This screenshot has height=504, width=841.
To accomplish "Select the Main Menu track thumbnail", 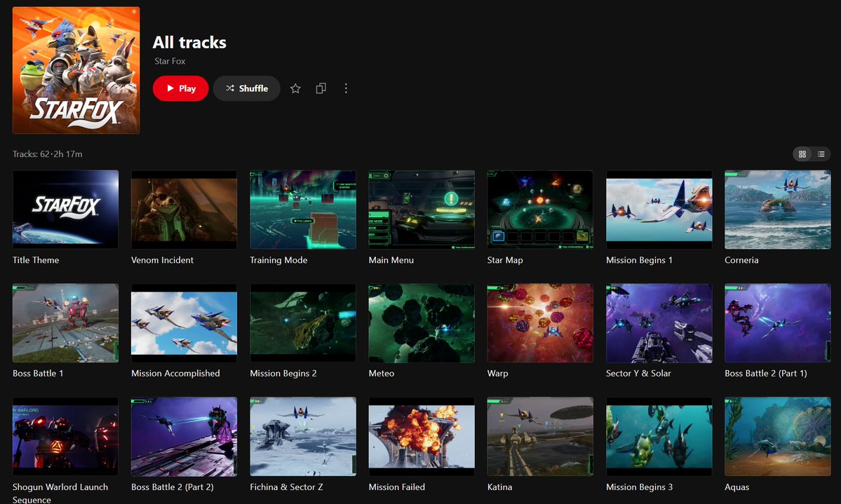I will click(422, 210).
